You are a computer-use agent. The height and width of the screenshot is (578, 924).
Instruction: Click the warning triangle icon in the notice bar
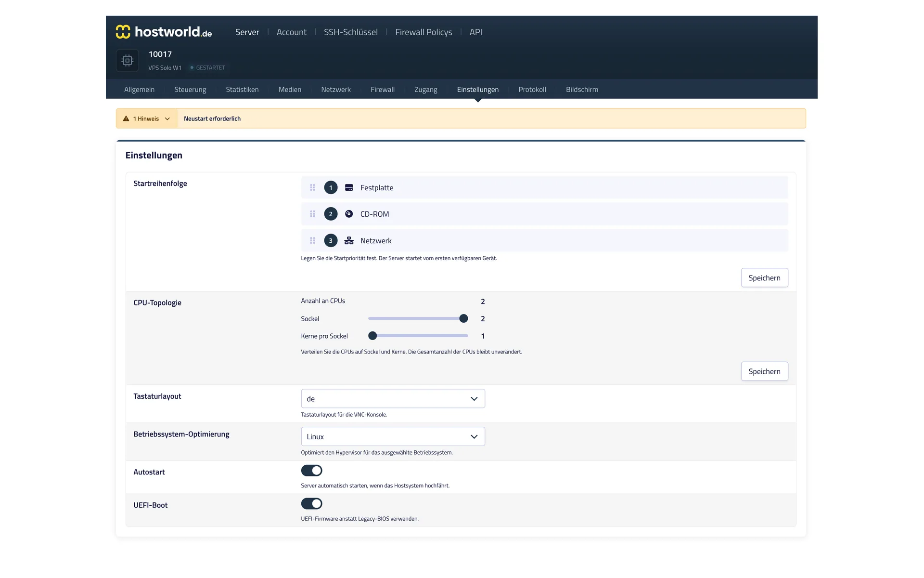click(126, 118)
